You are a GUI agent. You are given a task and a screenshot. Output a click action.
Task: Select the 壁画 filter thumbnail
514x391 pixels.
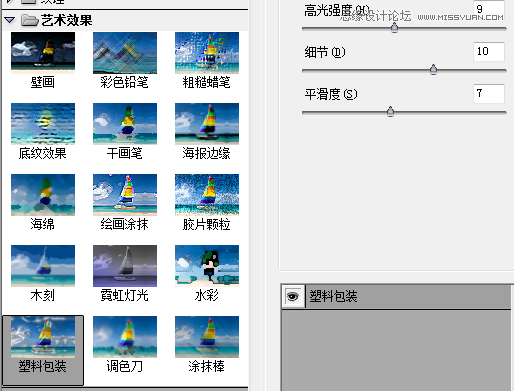pos(43,53)
